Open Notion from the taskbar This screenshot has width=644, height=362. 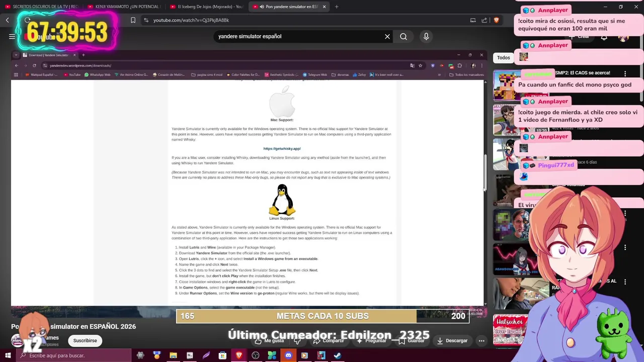(x=190, y=355)
